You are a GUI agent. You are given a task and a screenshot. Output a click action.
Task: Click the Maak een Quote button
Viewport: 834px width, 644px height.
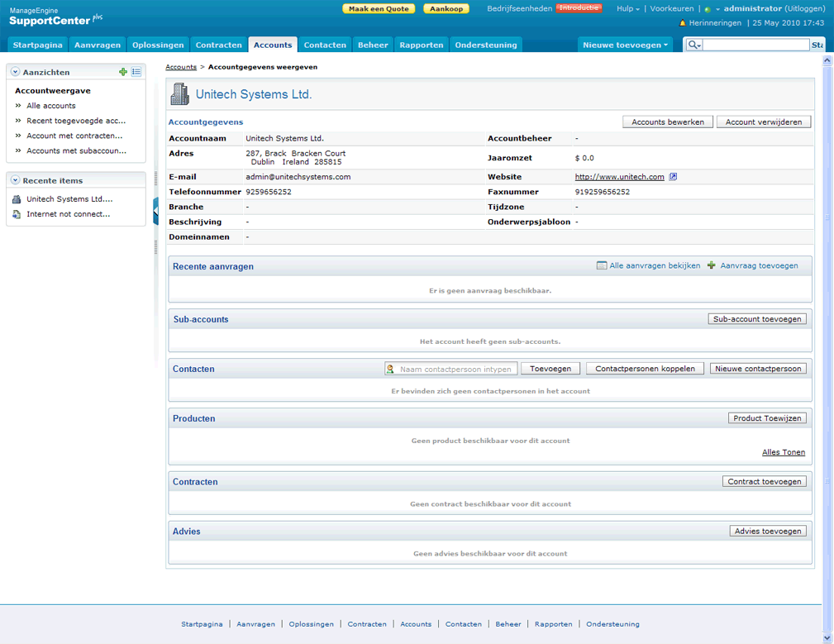(379, 8)
